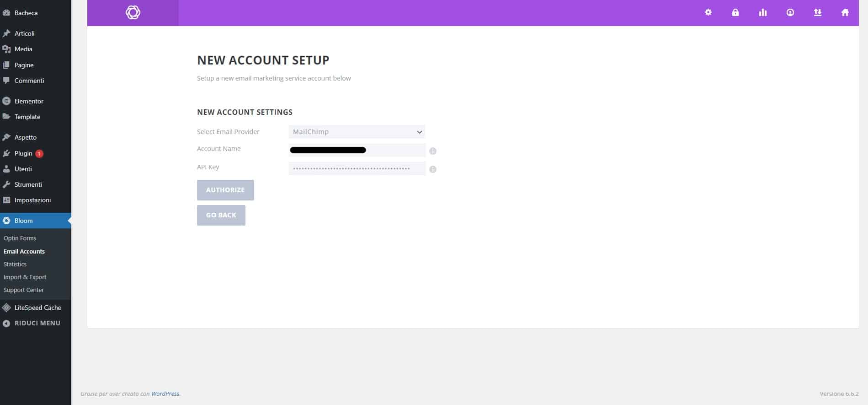The height and width of the screenshot is (405, 868).
Task: Click the Bloom logo in purple header
Action: point(133,12)
